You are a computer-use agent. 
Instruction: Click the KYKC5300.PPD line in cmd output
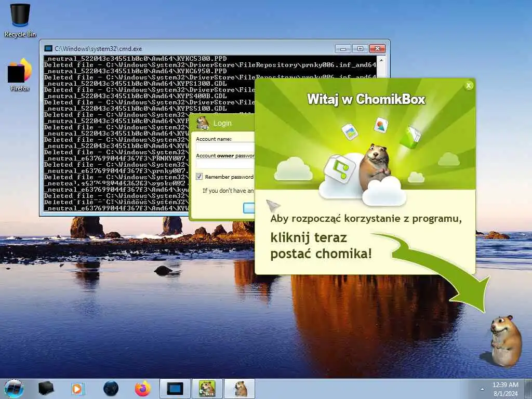[136, 58]
